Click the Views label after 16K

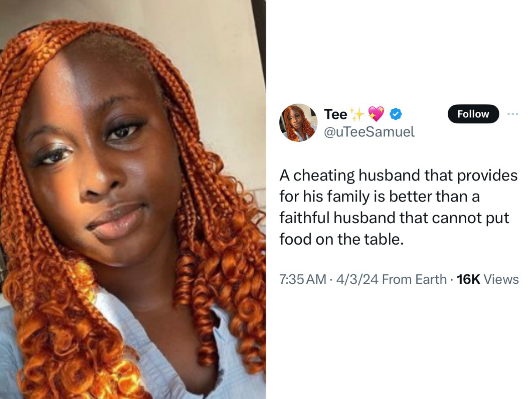coord(501,280)
